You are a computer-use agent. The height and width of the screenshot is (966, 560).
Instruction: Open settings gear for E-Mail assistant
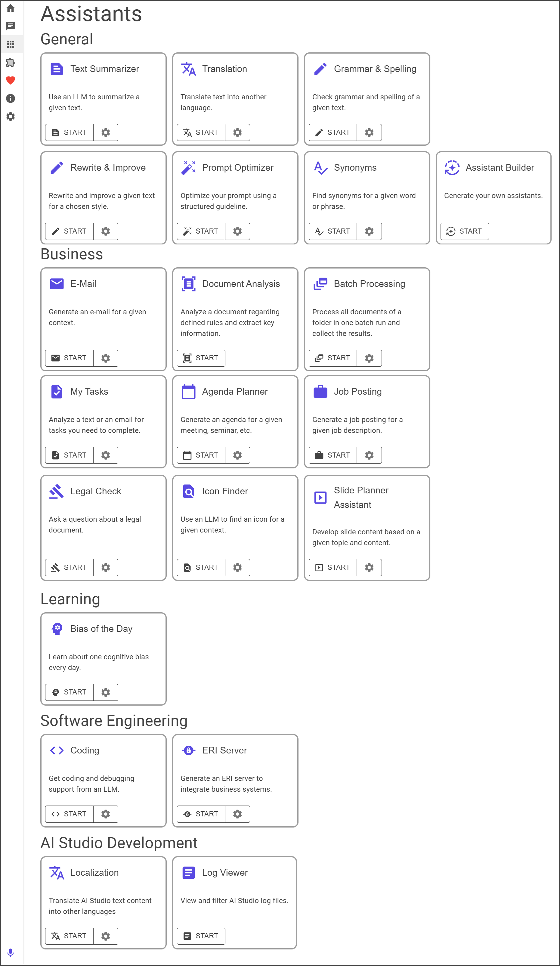[x=106, y=358]
